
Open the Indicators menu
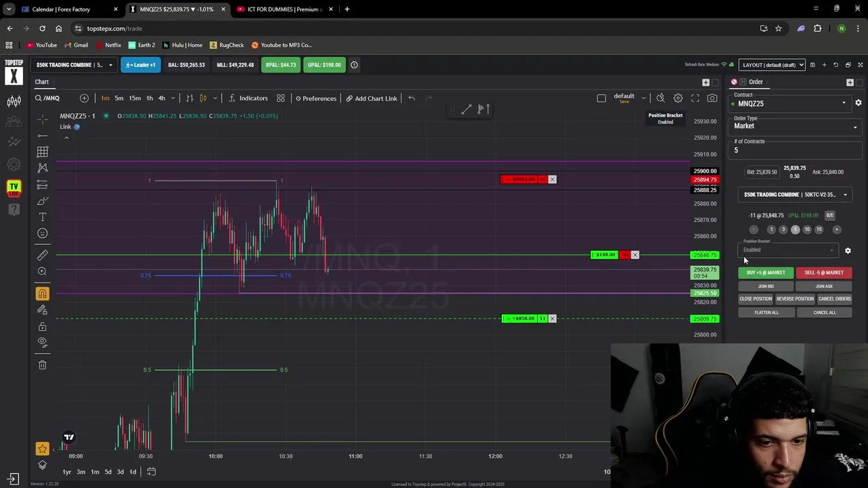(x=248, y=98)
